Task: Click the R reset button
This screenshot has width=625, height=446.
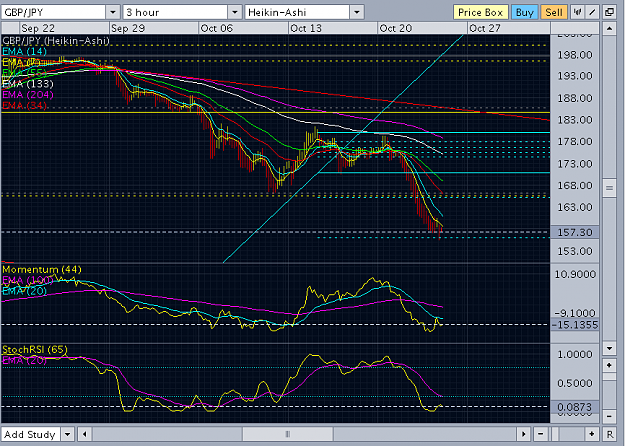Action: coord(609,434)
